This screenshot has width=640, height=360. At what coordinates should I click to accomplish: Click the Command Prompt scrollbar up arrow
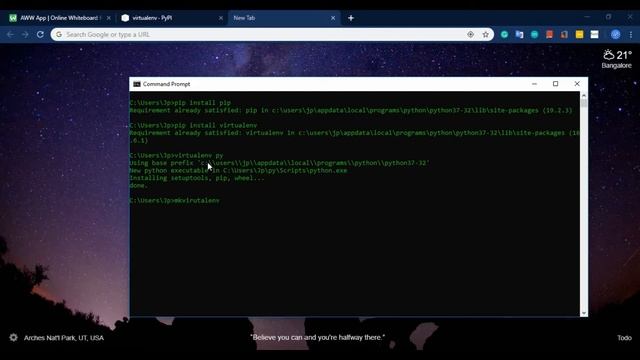pyautogui.click(x=584, y=95)
